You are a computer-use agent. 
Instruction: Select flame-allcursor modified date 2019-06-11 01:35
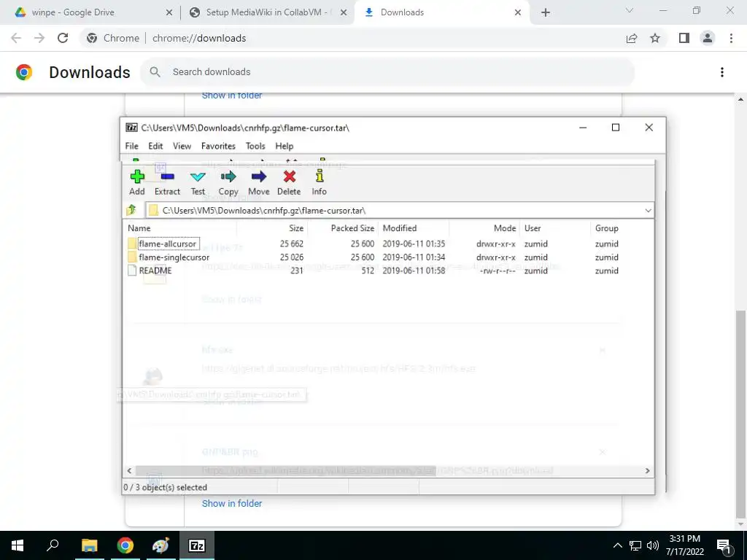coord(414,244)
